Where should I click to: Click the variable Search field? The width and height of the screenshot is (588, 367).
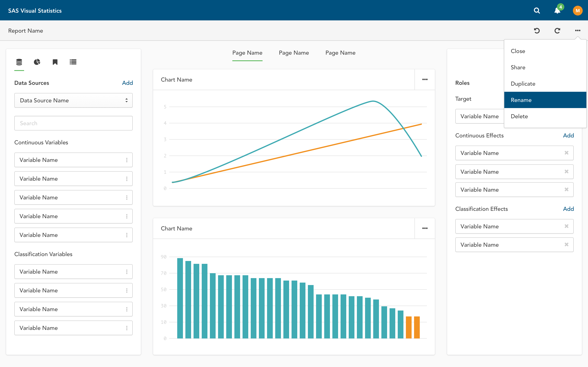coord(73,123)
